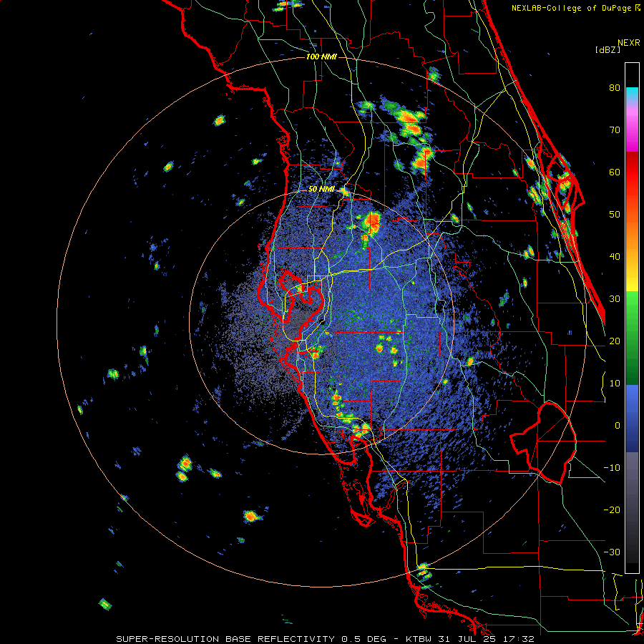Click the -10 value on dBZ scale
Viewport: 644px width, 644px height.
[612, 467]
